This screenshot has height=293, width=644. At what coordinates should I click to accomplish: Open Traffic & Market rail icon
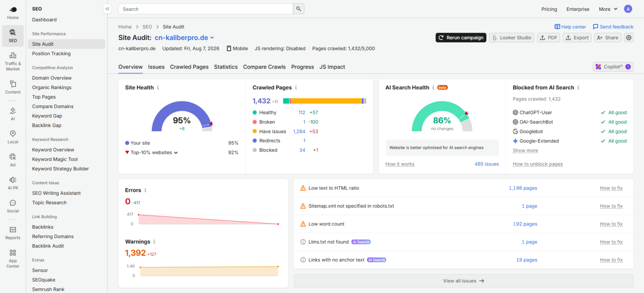click(x=13, y=61)
